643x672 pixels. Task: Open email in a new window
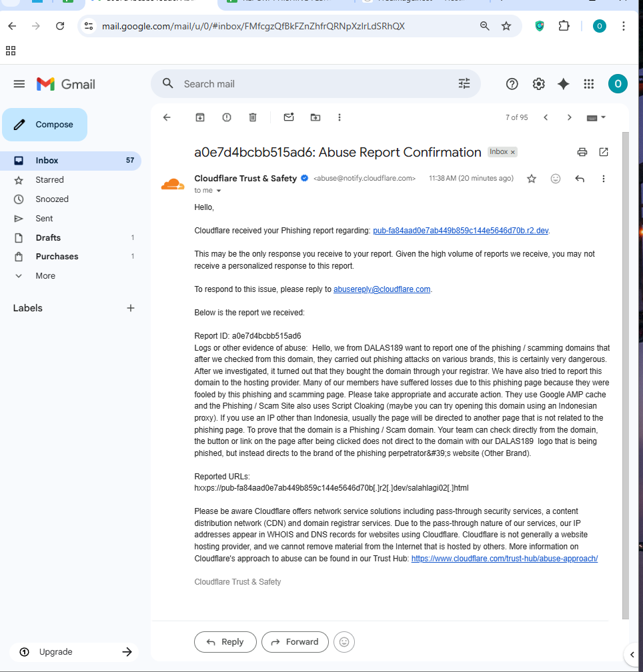(604, 152)
